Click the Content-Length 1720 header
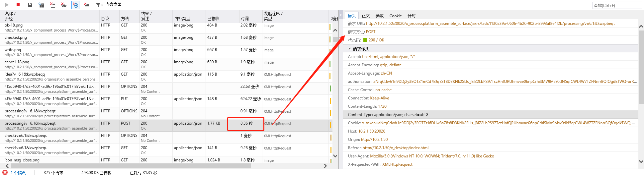This screenshot has height=176, width=644. pyautogui.click(x=367, y=106)
